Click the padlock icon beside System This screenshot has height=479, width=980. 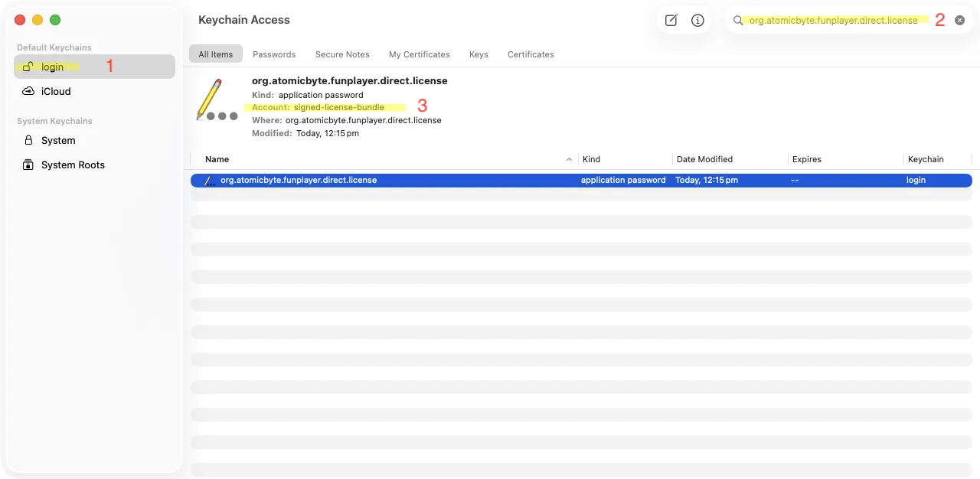pos(28,140)
